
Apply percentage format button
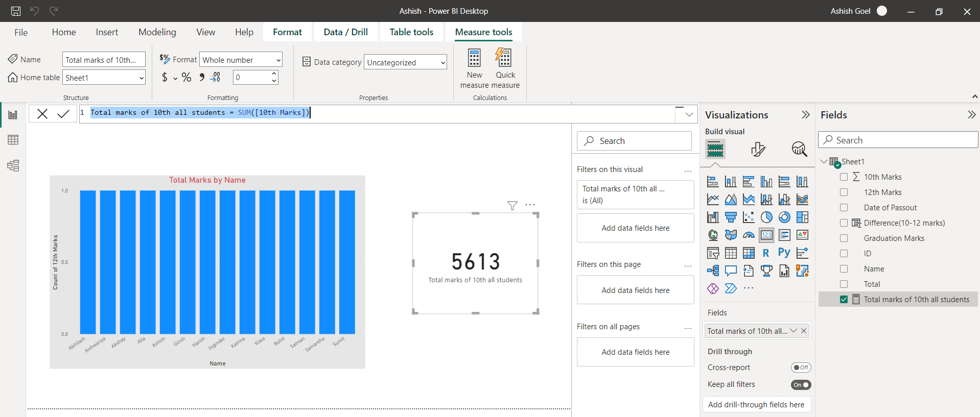click(x=186, y=77)
